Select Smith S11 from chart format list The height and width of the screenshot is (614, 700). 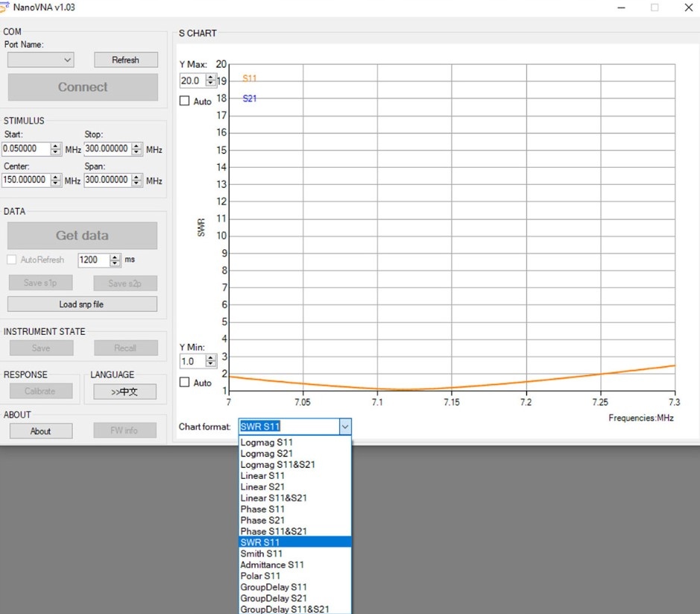262,554
